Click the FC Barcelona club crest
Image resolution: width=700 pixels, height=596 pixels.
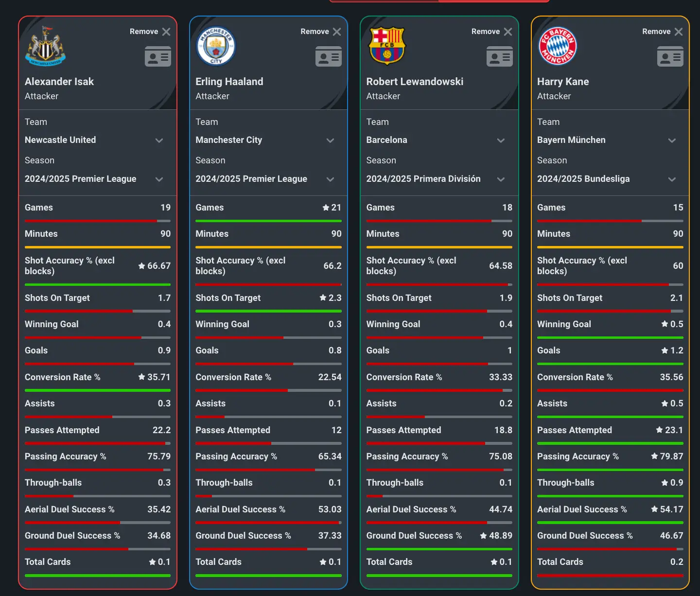pyautogui.click(x=386, y=45)
